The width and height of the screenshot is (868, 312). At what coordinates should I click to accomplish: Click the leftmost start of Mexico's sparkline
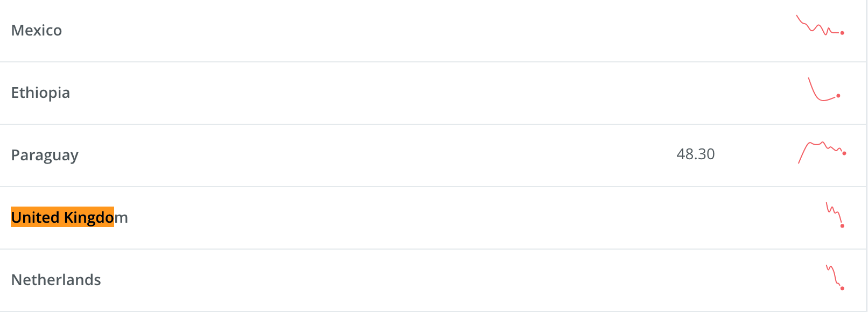click(x=797, y=17)
